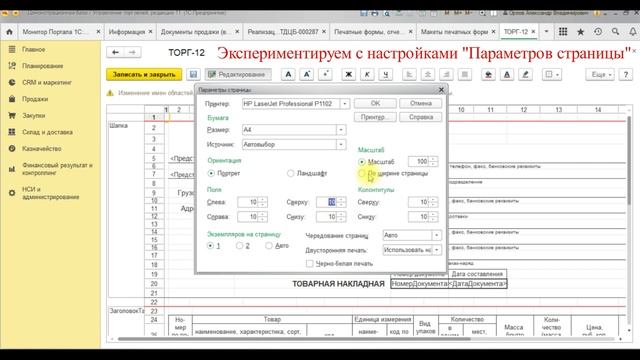Viewport: 640px width, 360px height.
Task: Toggle underline Ч formatting
Action: click(x=386, y=74)
